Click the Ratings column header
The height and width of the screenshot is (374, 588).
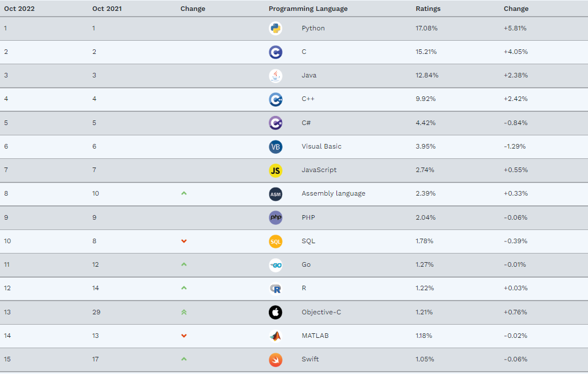(428, 9)
